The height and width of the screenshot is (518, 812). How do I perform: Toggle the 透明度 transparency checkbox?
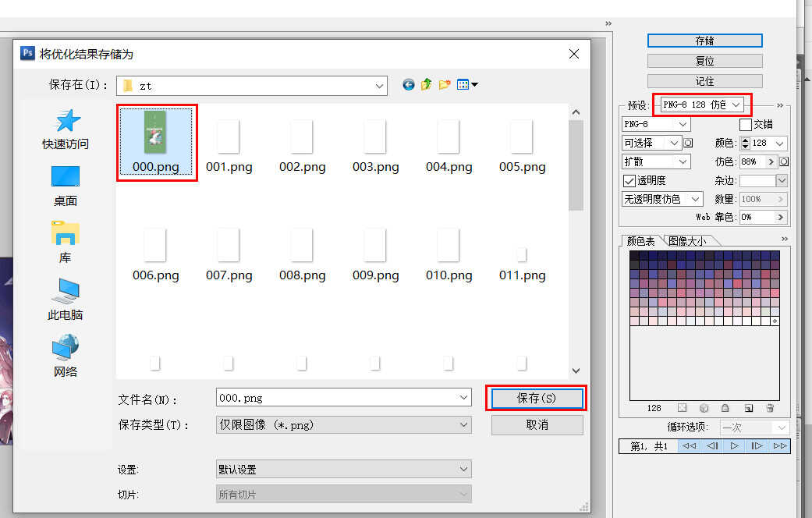click(629, 181)
